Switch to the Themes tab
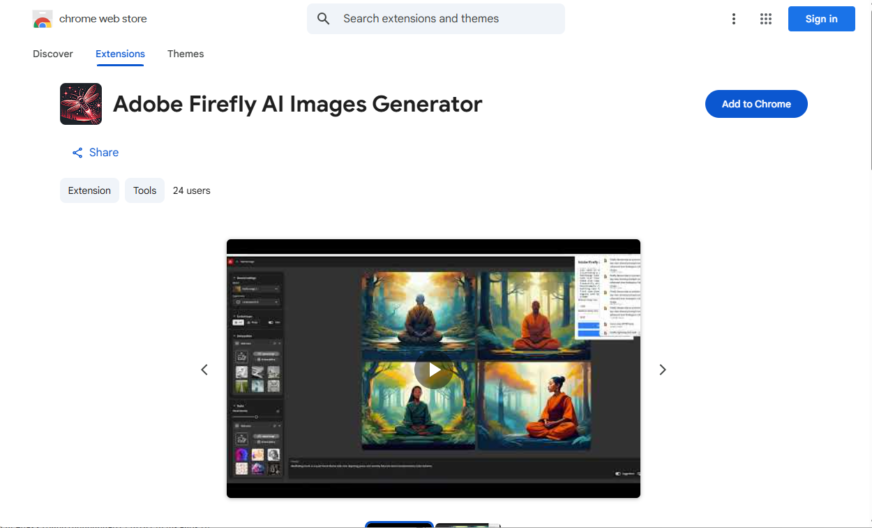 coord(185,54)
